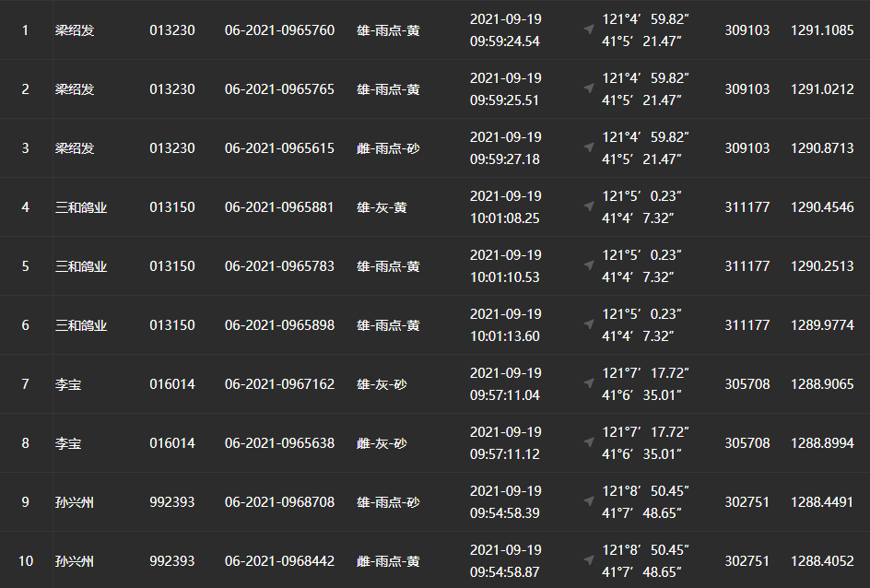Select distance 311177 in row 5

click(x=747, y=266)
